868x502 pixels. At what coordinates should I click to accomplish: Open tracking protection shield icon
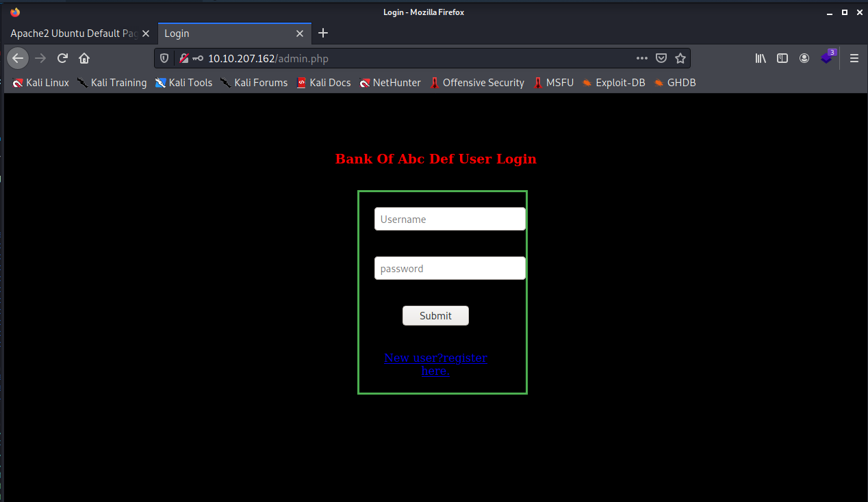click(x=164, y=59)
